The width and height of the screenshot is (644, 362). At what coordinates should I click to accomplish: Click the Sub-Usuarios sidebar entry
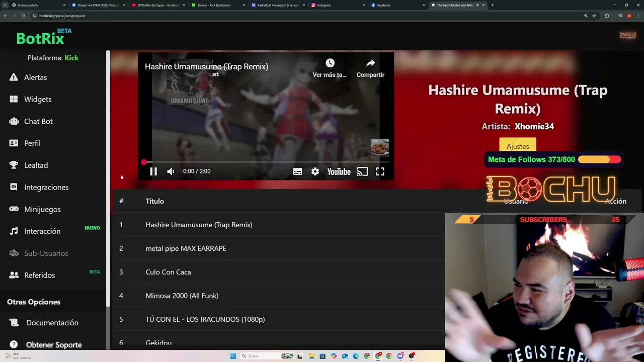(x=46, y=253)
